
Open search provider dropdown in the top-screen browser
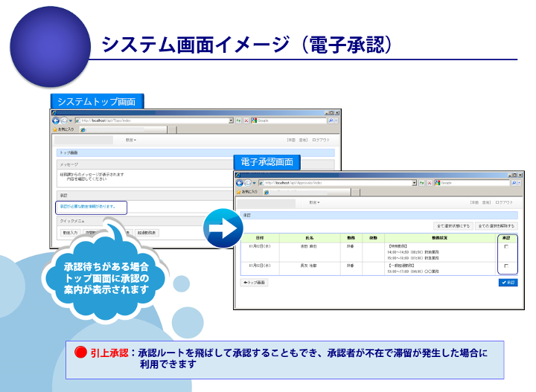click(x=336, y=121)
